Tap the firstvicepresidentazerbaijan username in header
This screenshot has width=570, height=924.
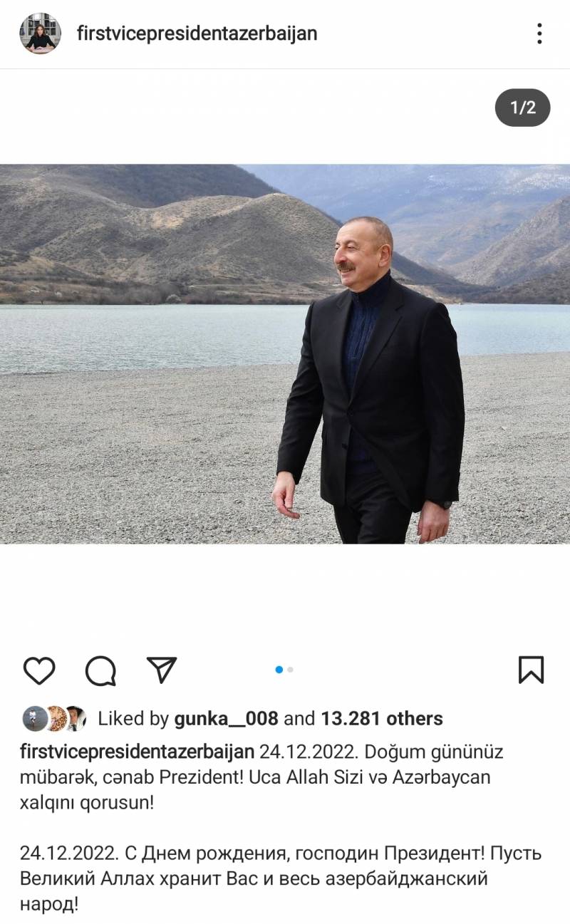[197, 33]
